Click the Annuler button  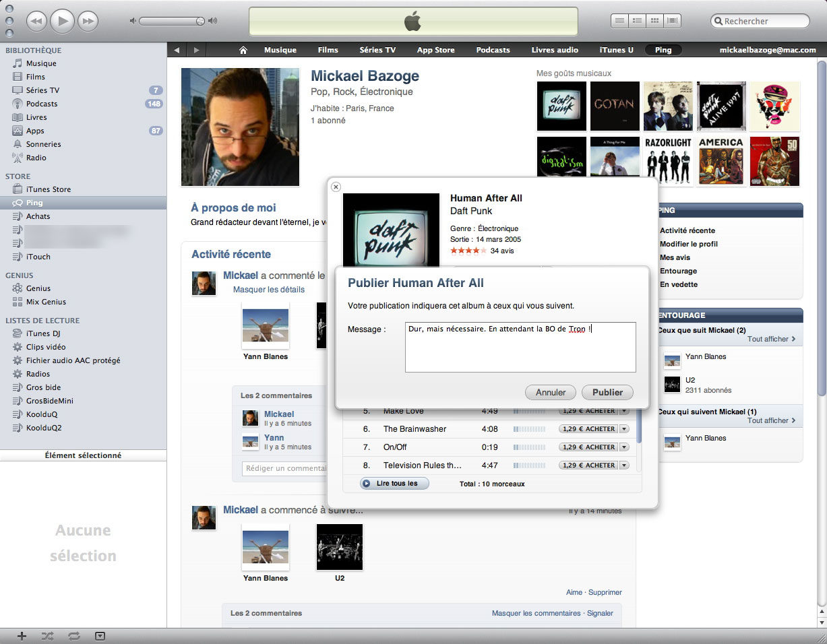click(x=551, y=392)
